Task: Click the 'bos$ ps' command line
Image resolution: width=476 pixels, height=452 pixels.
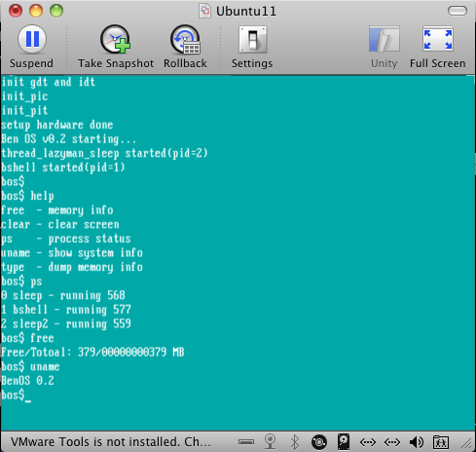Action: pos(21,282)
